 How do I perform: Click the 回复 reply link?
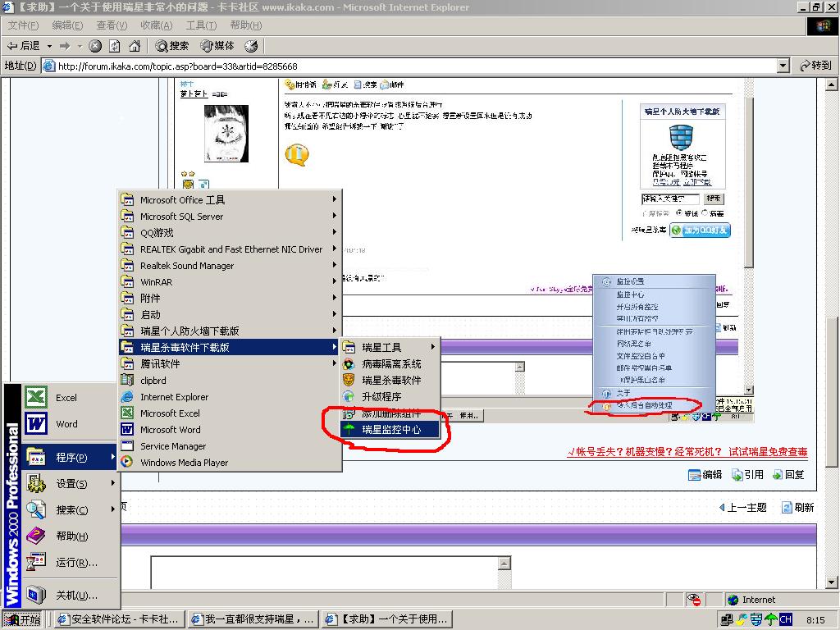788,475
